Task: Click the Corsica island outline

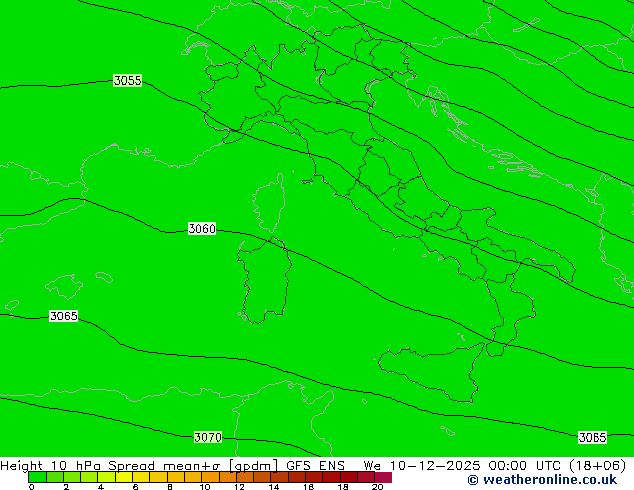Action: coord(269,203)
